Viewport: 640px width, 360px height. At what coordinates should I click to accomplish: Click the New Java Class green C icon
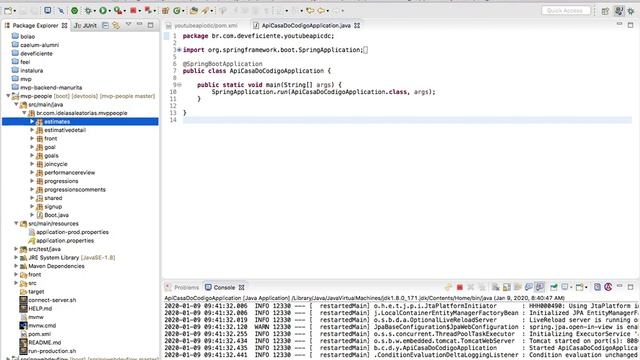(x=176, y=11)
